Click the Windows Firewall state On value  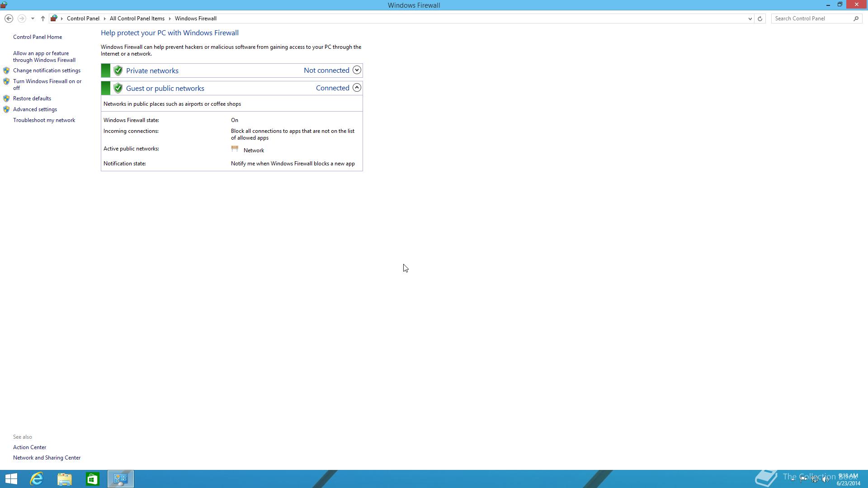235,120
